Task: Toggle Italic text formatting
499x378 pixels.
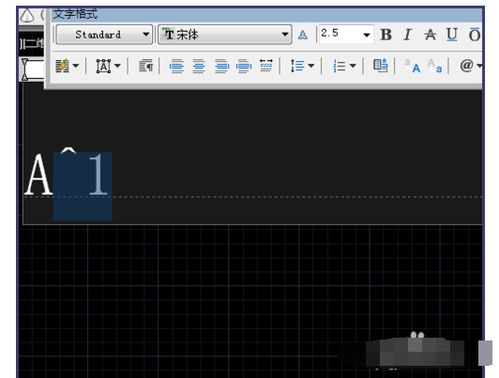Action: tap(407, 35)
